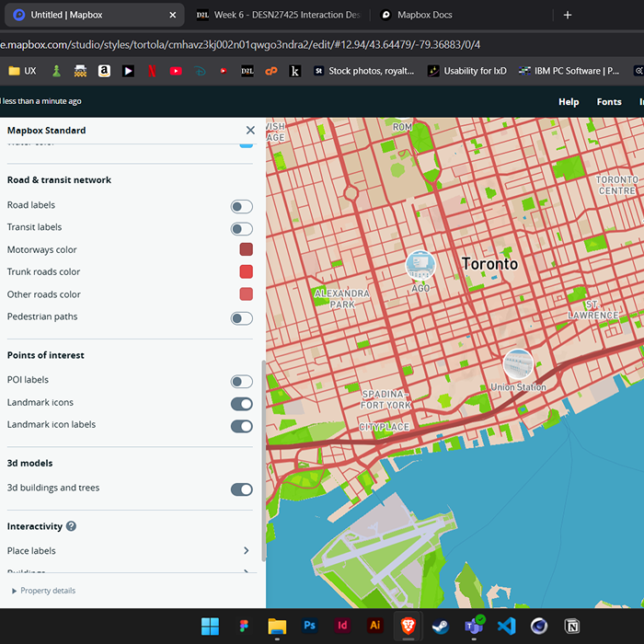The image size is (644, 644).
Task: Click the Help link in header
Action: (569, 102)
